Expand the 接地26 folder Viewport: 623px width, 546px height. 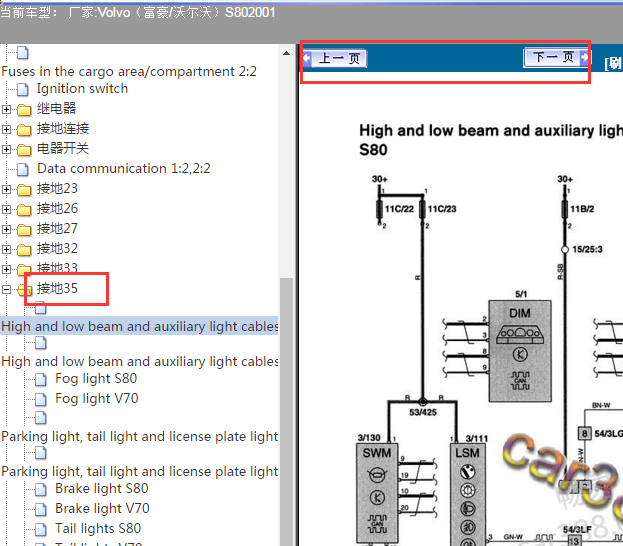click(6, 209)
